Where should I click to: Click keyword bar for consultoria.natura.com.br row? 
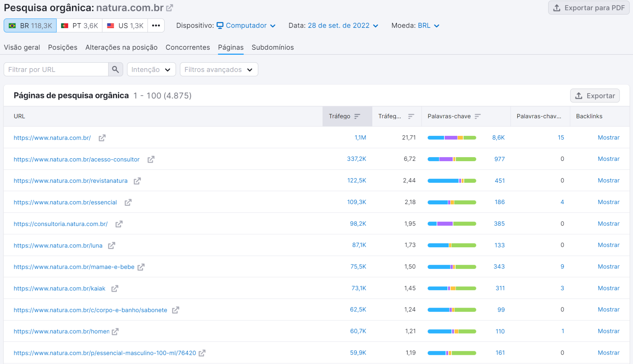point(452,224)
